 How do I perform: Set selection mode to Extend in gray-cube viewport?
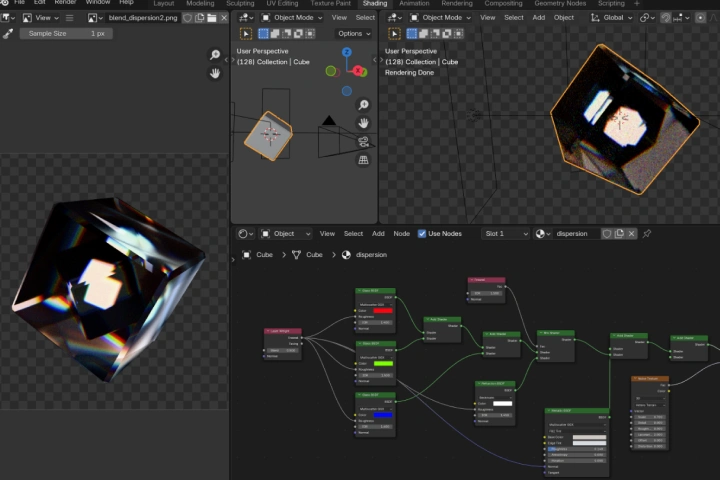(275, 34)
